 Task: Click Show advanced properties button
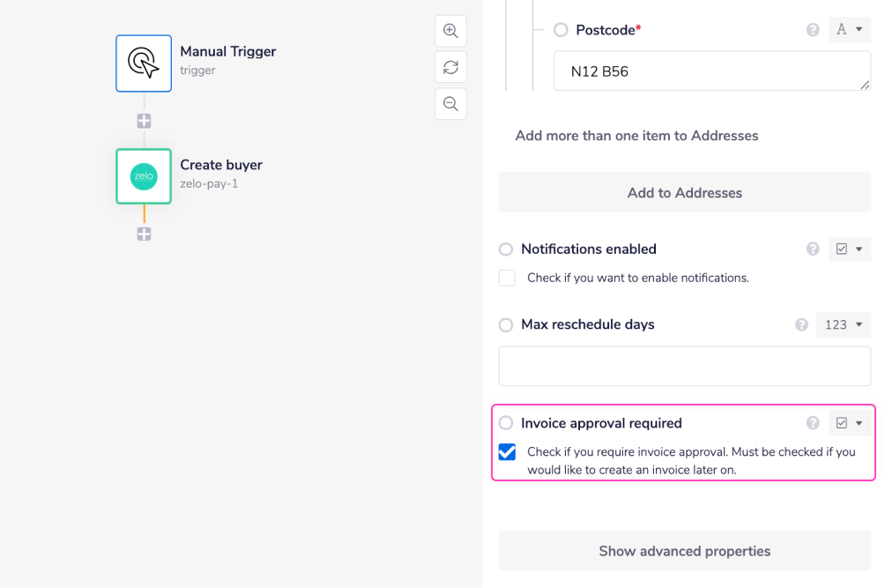[684, 551]
